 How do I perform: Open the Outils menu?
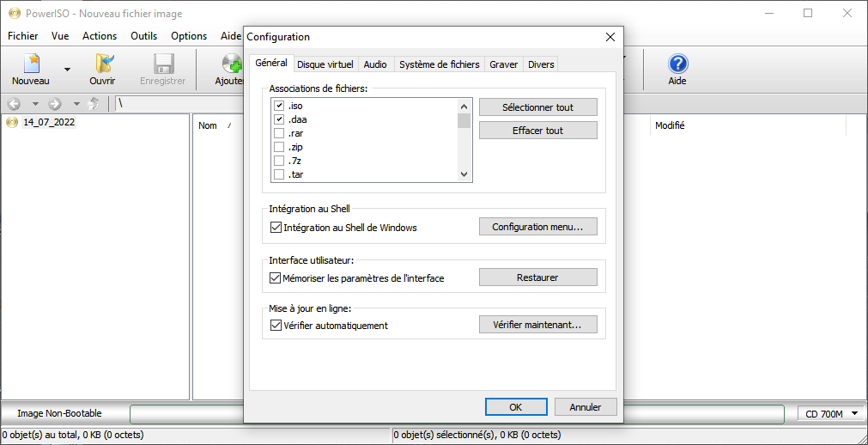coord(144,36)
